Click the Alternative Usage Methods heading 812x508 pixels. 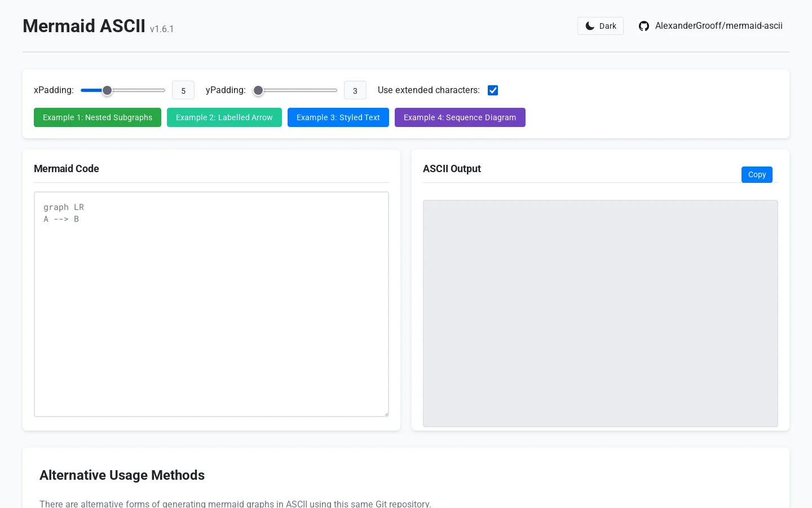point(122,475)
